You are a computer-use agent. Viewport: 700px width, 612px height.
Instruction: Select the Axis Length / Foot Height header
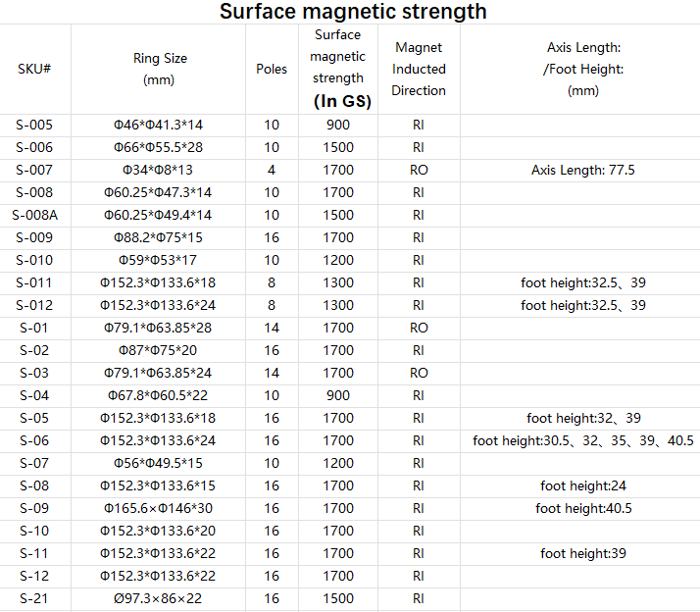point(583,70)
